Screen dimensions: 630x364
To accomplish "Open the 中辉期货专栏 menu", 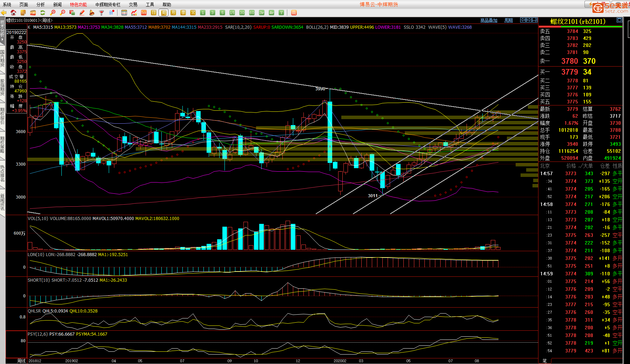I will pyautogui.click(x=108, y=5).
